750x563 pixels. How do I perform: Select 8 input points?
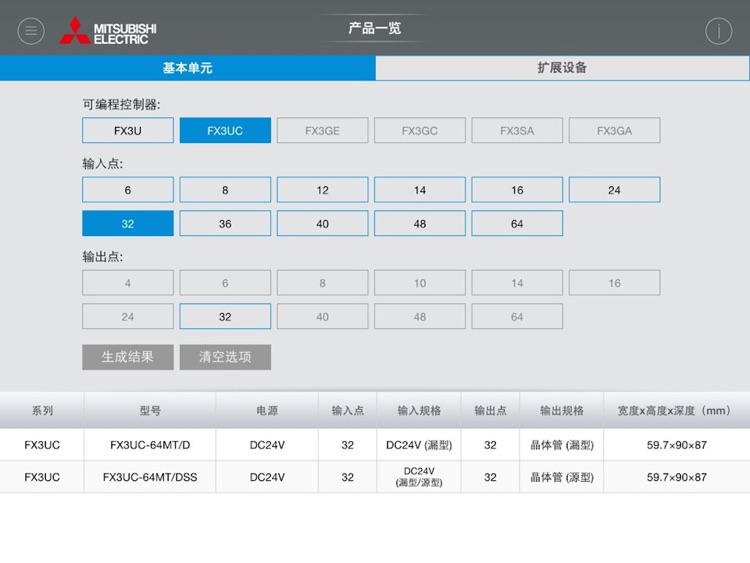click(x=225, y=190)
